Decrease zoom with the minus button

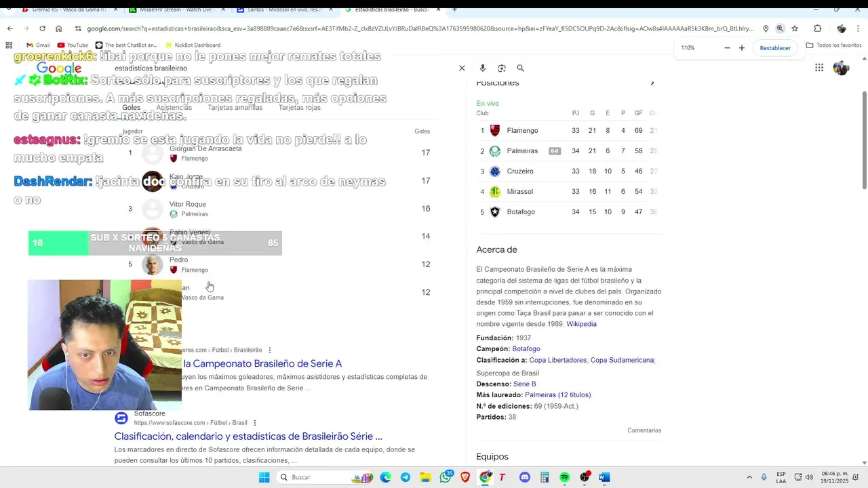(727, 48)
